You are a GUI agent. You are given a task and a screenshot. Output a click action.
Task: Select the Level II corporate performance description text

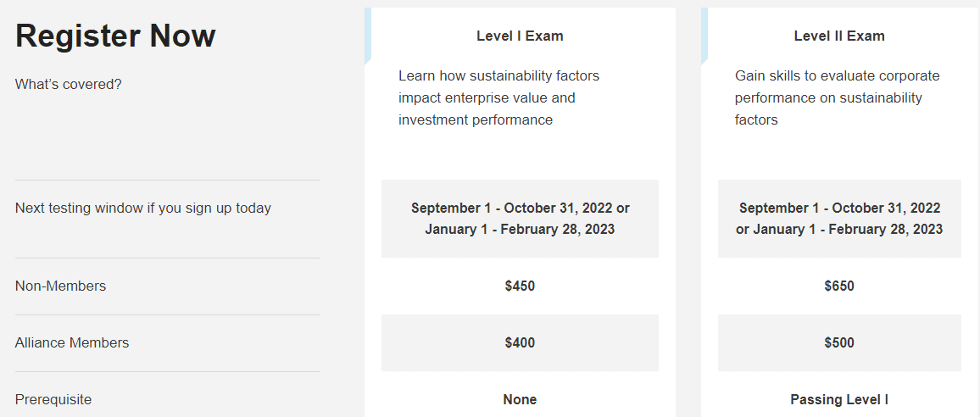click(837, 98)
